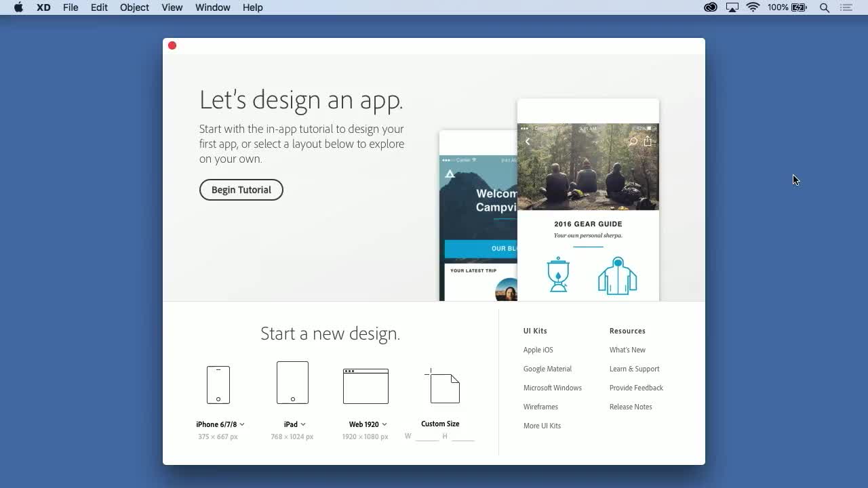Select the Web 1920 browser icon
Viewport: 868px width, 488px height.
coord(366,386)
